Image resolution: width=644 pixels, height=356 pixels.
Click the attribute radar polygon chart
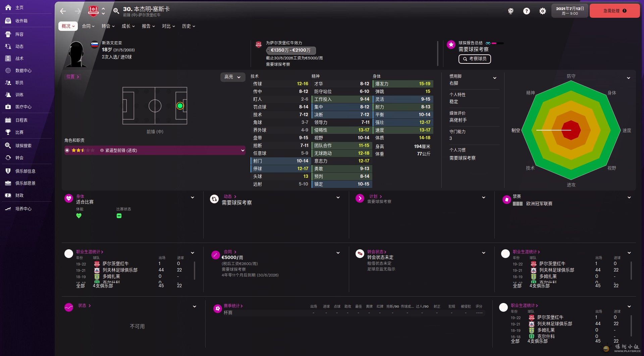571,130
